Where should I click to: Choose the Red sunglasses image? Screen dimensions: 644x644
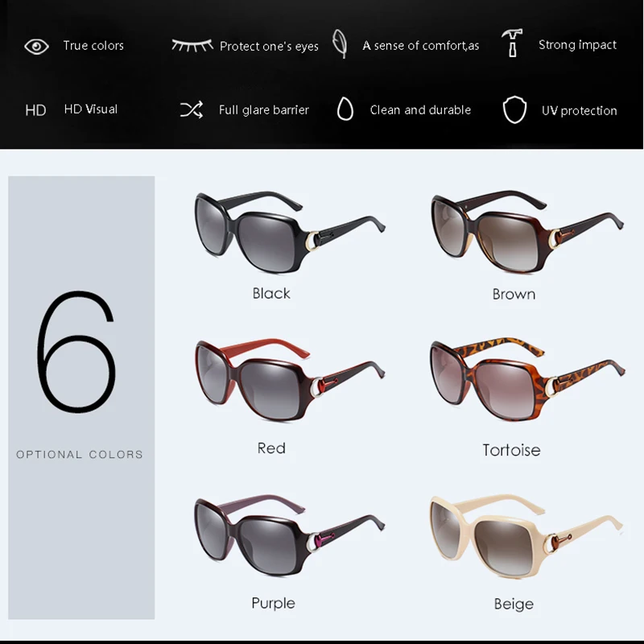(x=290, y=380)
